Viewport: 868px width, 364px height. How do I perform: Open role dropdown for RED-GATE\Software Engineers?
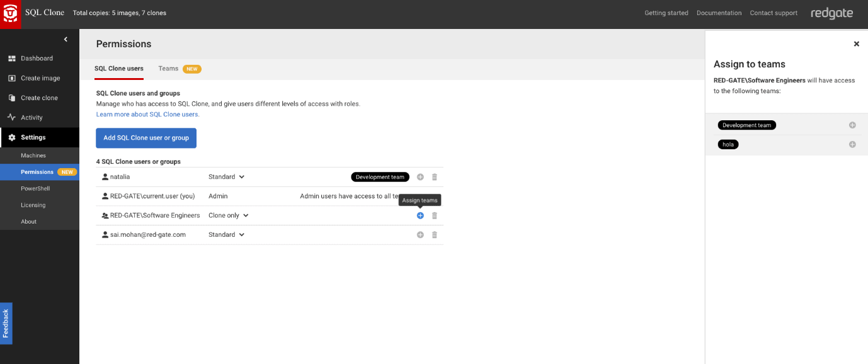click(229, 215)
